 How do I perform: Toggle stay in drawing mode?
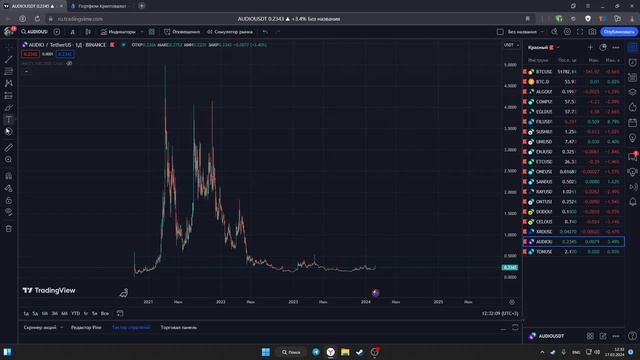[9, 188]
